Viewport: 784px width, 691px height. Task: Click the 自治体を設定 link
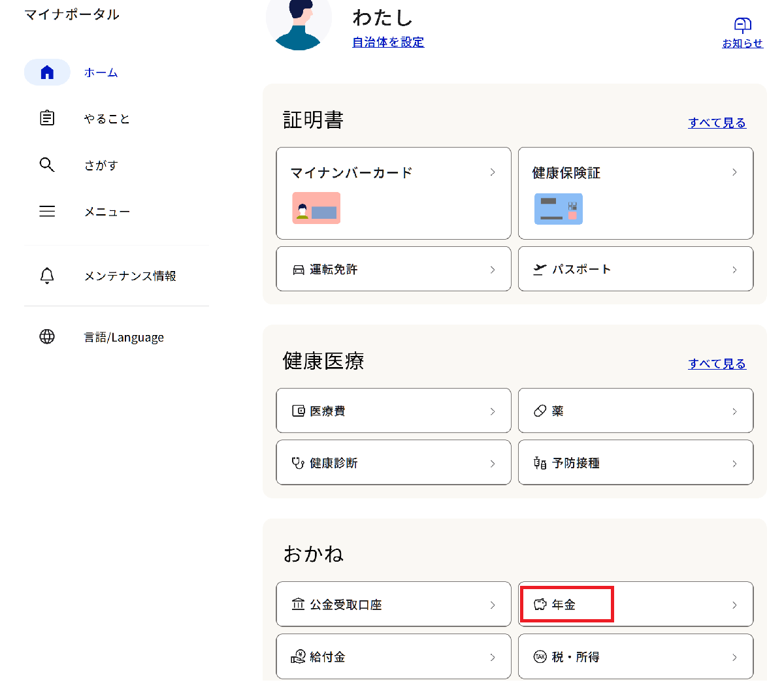coord(388,42)
